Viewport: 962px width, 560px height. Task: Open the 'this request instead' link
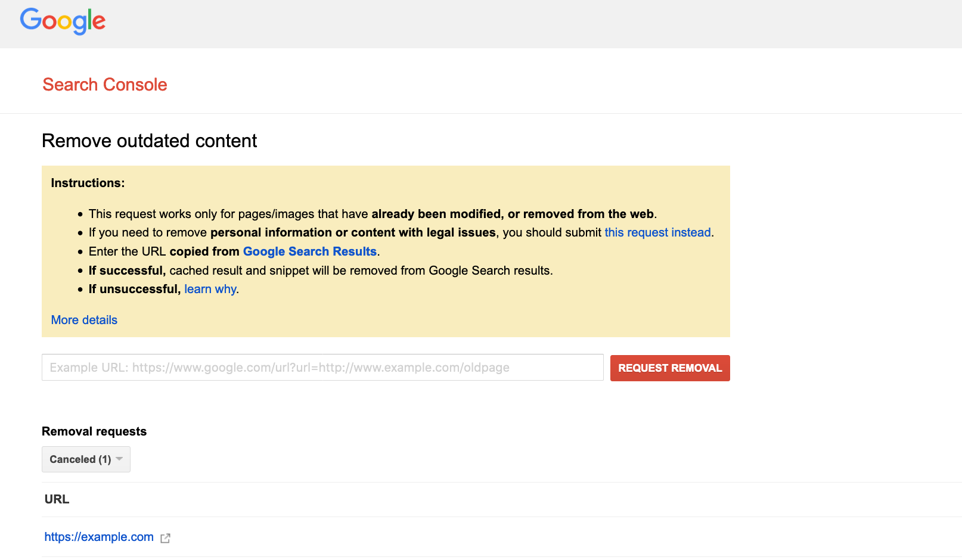tap(657, 232)
